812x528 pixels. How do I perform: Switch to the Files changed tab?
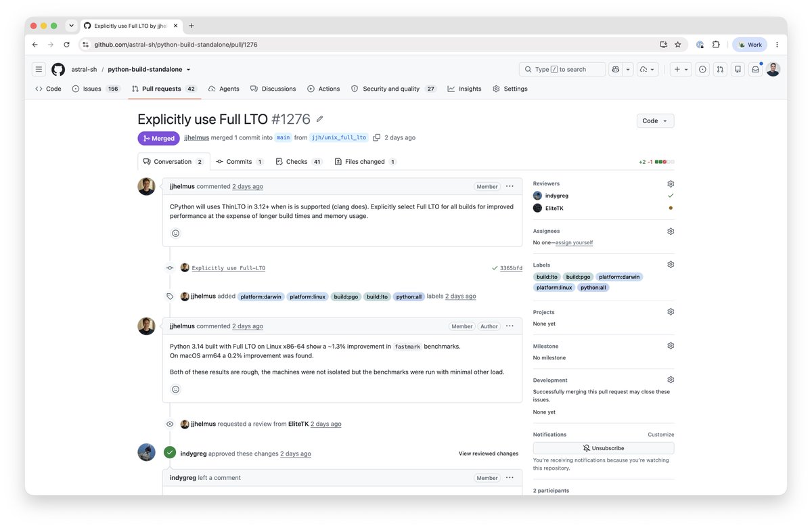tap(365, 162)
